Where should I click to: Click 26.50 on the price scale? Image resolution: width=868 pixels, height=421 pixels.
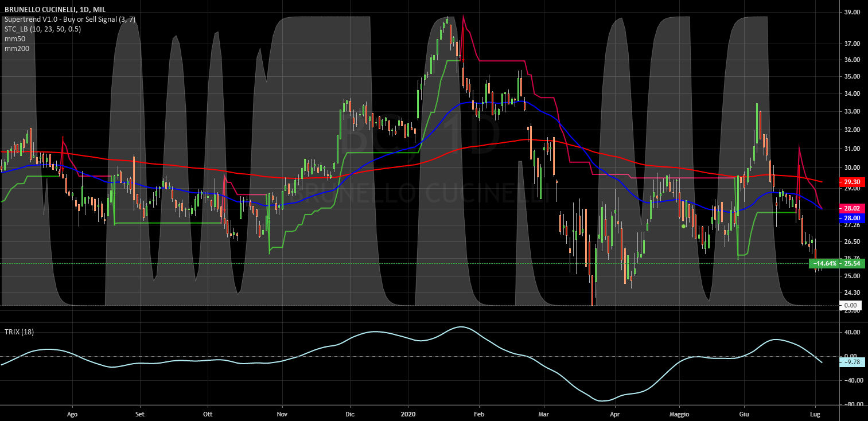pyautogui.click(x=852, y=242)
